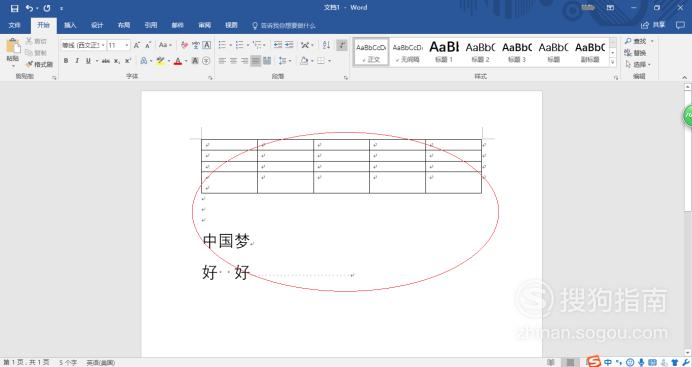Image resolution: width=692 pixels, height=367 pixels.
Task: Expand the styles gallery arrow
Action: [x=613, y=62]
